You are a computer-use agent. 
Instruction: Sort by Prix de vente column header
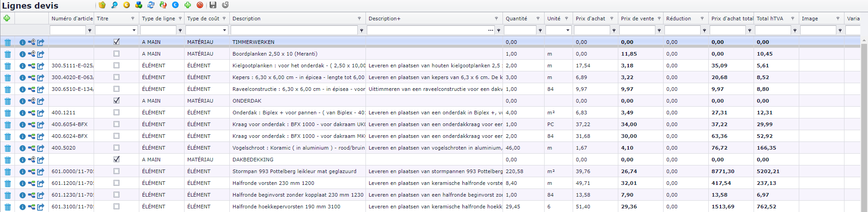click(637, 19)
